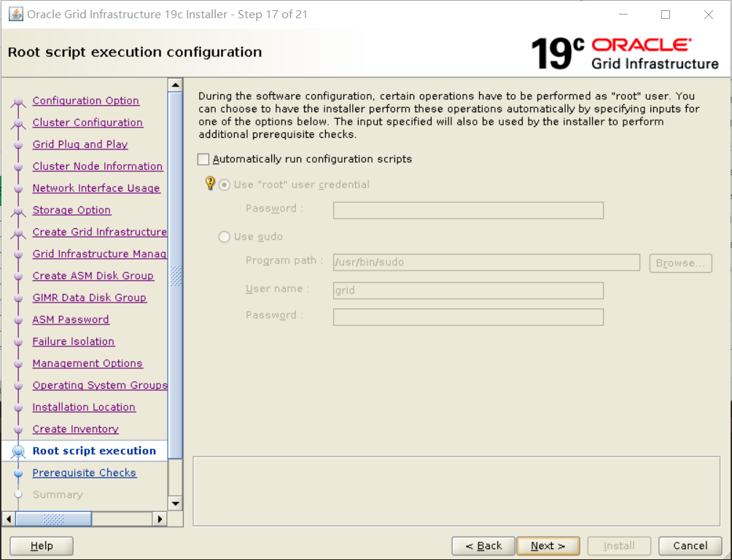
Task: Minimize the installer window
Action: tap(623, 15)
